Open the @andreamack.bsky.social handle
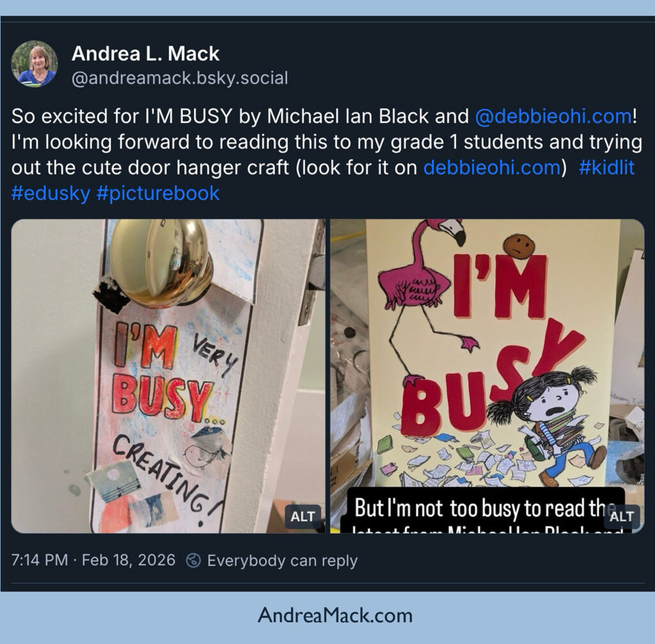 point(180,78)
